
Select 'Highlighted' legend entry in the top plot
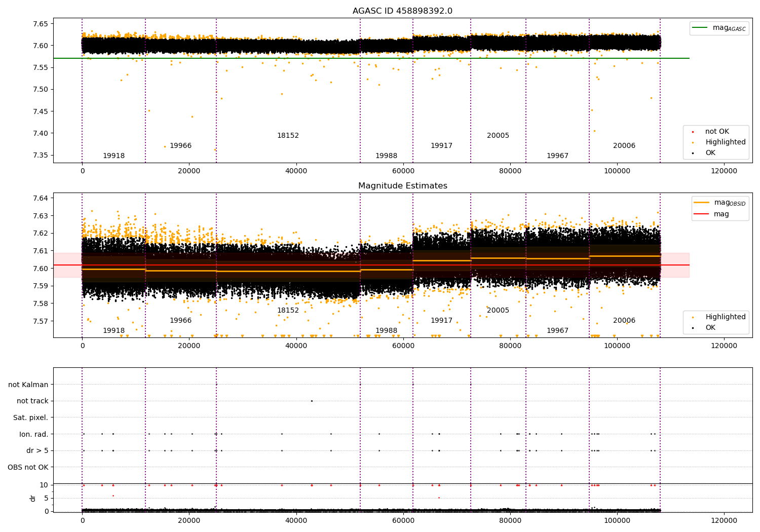click(x=725, y=142)
